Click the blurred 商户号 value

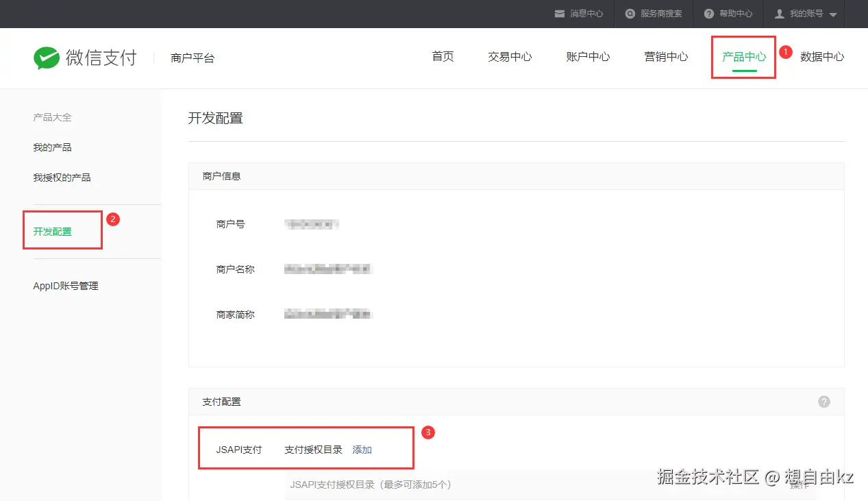coord(312,224)
